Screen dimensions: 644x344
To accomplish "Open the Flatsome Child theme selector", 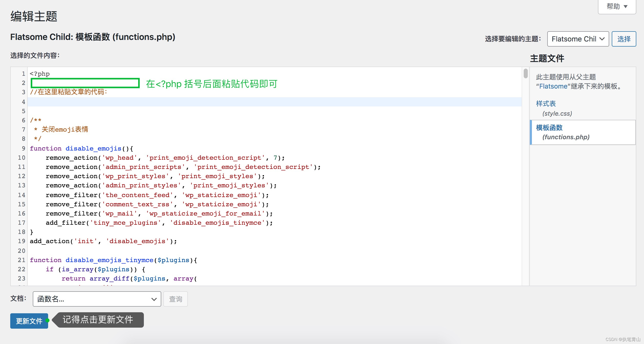I will [x=578, y=39].
